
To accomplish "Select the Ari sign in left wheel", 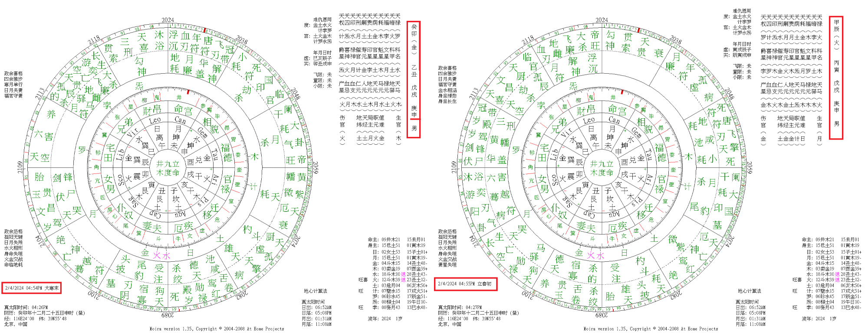I will pyautogui.click(x=216, y=179).
